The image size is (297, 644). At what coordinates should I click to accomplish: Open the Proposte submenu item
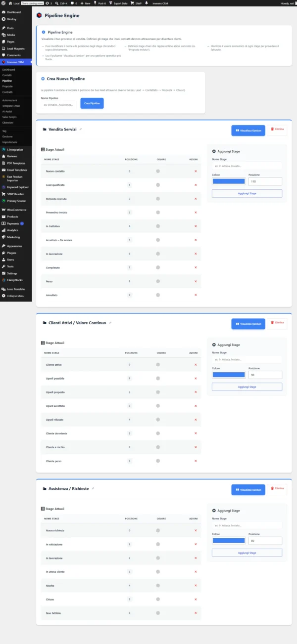click(x=7, y=86)
